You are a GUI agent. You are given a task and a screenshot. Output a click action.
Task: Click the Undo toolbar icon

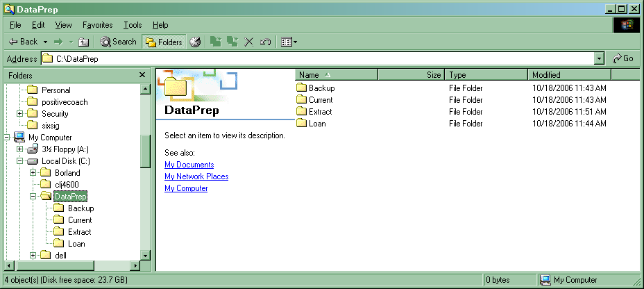tap(265, 42)
